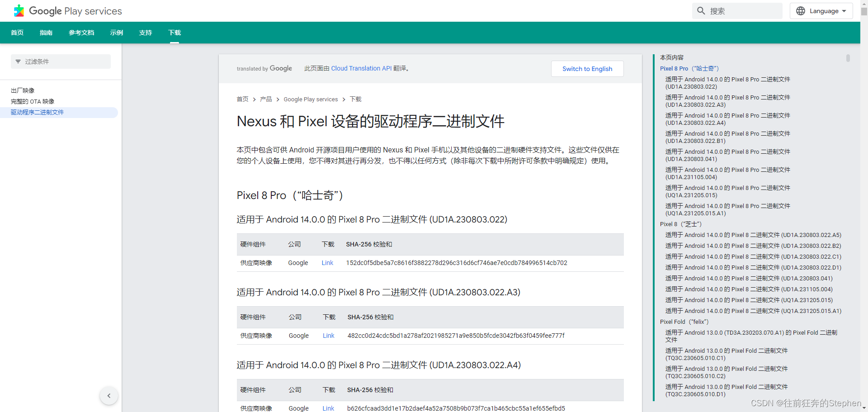Jump to Pixel 8 Pro (UD1A.230803.022) TOC entry
The width and height of the screenshot is (868, 412).
click(x=728, y=83)
